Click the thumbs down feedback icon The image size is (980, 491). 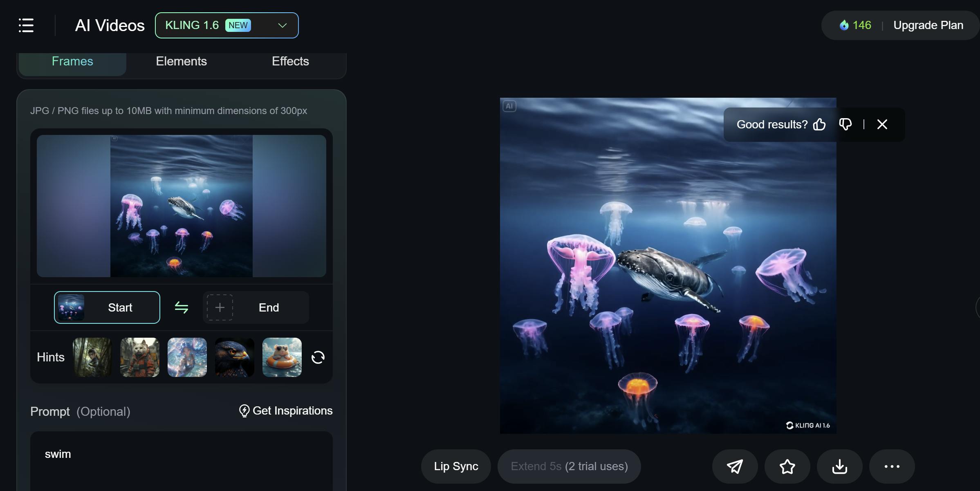[845, 124]
